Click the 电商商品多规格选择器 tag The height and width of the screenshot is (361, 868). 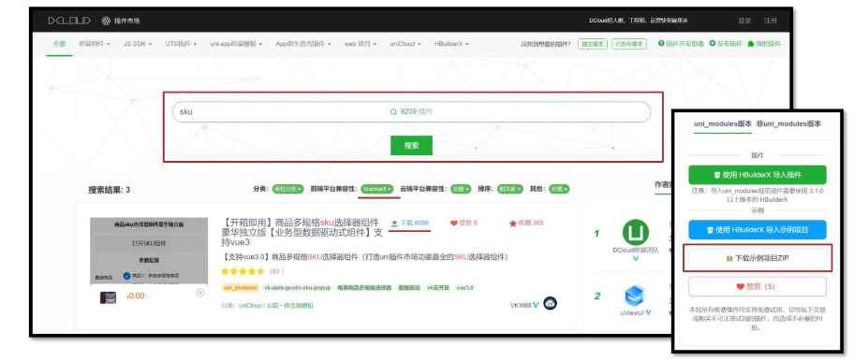(364, 288)
